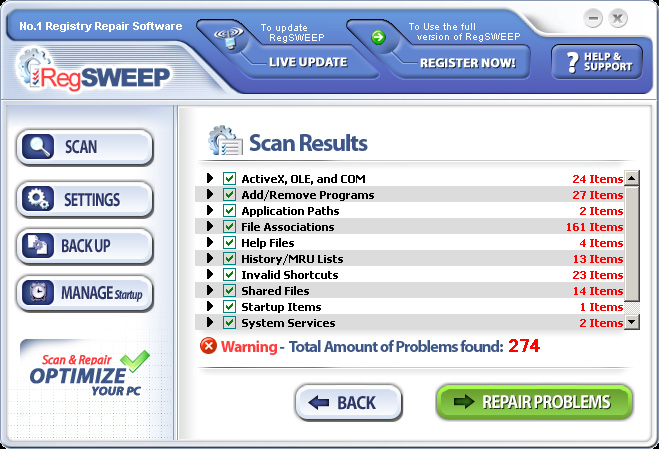Open the MANAGE Startup section
The height and width of the screenshot is (449, 659).
click(x=84, y=293)
